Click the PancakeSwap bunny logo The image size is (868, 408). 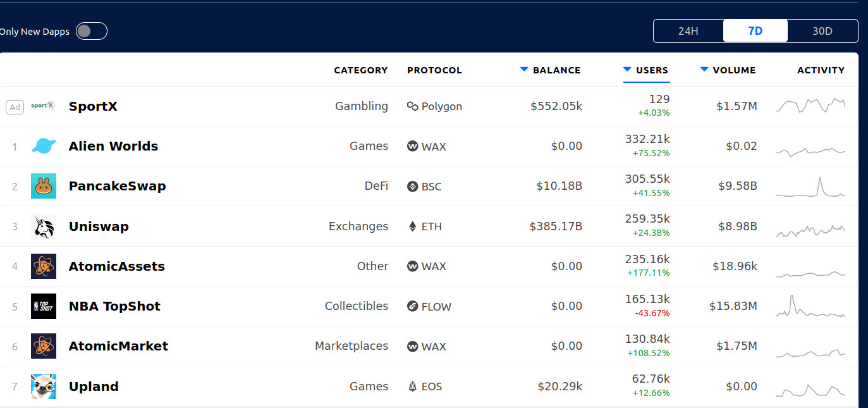[44, 186]
